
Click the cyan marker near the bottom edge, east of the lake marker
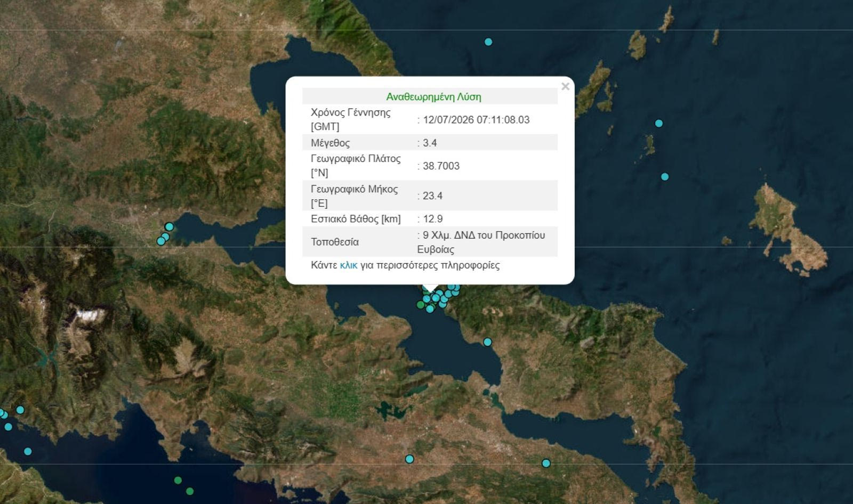tap(546, 464)
